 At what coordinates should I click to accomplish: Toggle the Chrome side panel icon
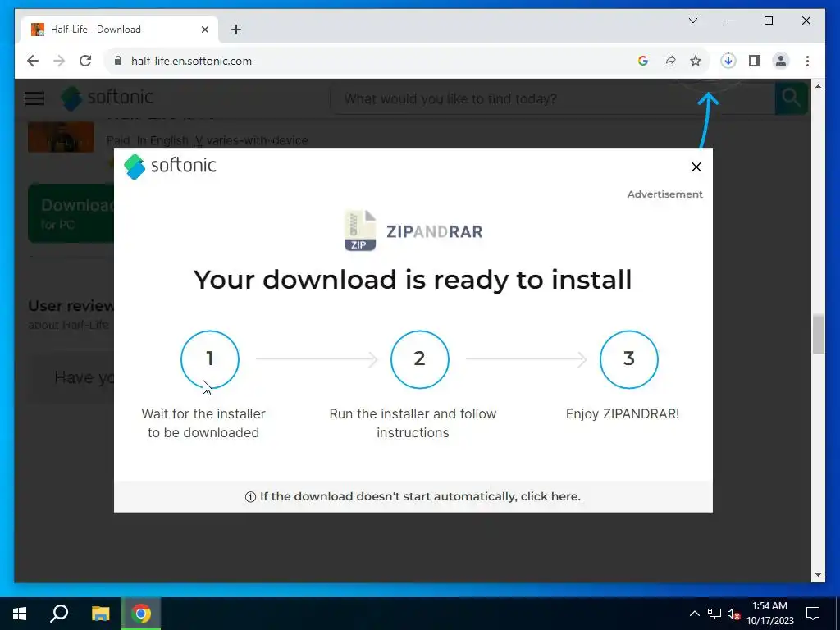point(755,61)
